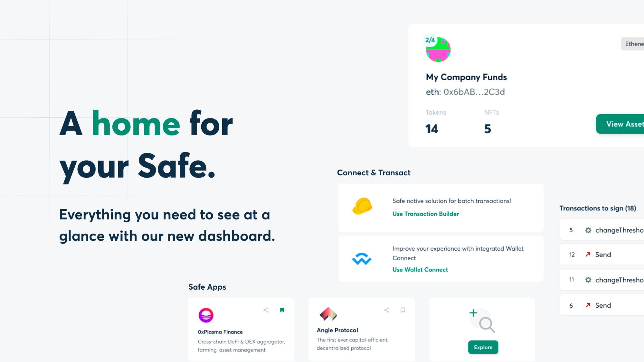Open the Use Wallet Connect link

pos(420,270)
